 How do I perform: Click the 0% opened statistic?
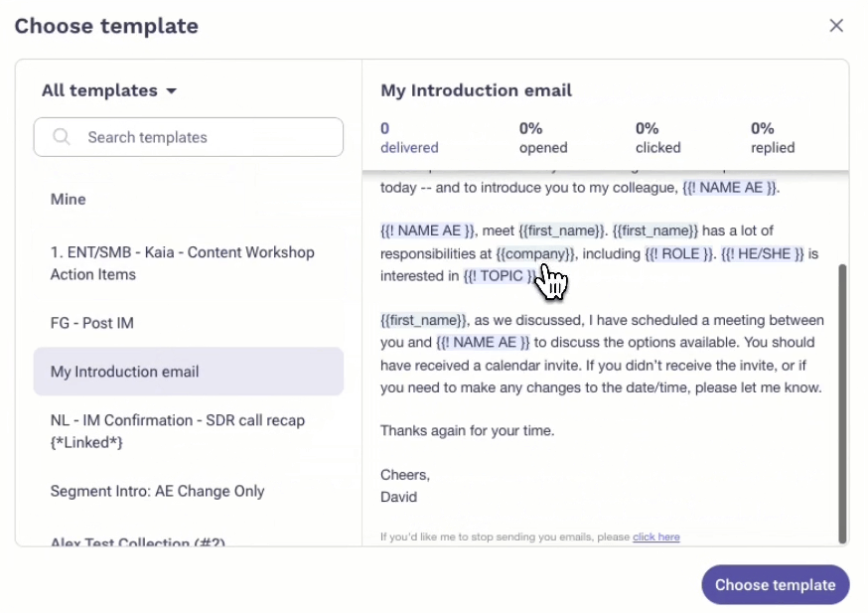[543, 137]
